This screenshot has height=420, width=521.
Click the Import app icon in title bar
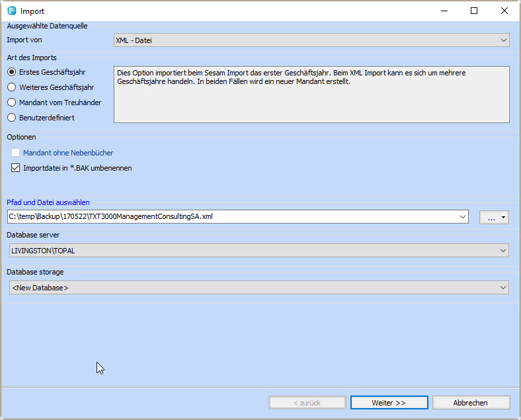click(x=11, y=11)
